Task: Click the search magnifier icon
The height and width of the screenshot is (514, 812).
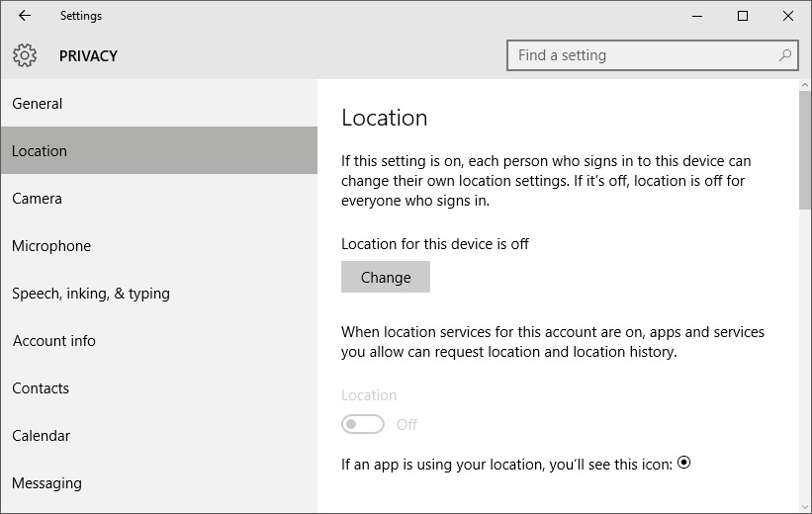Action: coord(785,55)
